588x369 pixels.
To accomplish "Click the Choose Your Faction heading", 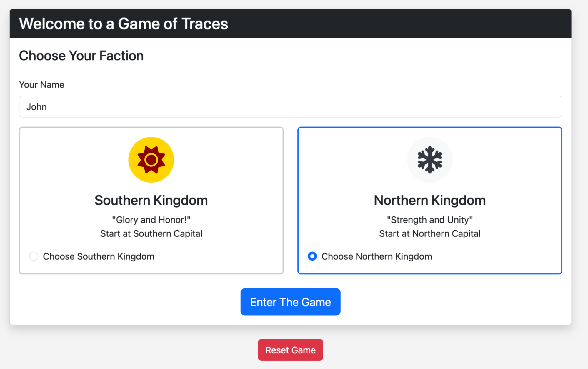I will point(81,55).
